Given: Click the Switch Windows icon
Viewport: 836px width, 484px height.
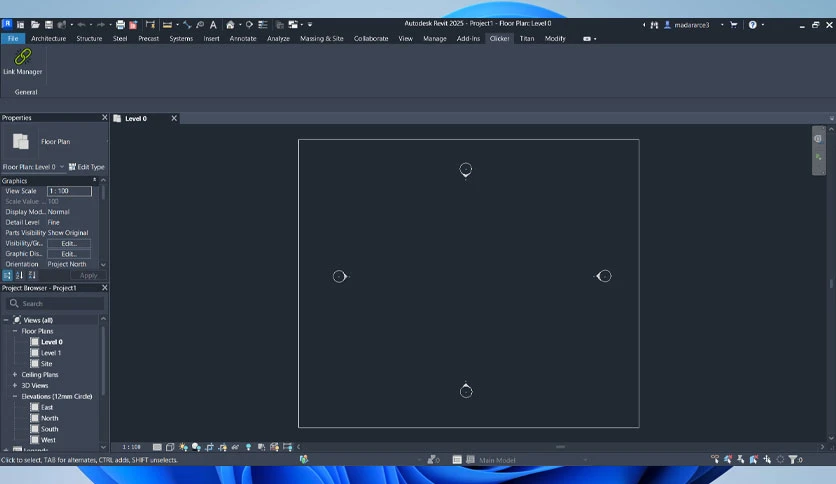Looking at the screenshot, I should (x=293, y=25).
